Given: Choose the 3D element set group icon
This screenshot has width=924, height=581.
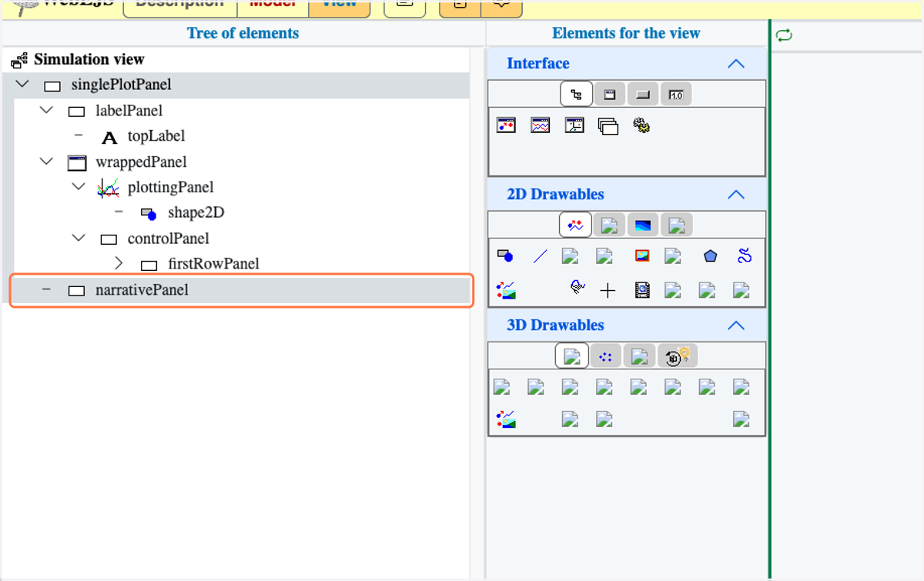Looking at the screenshot, I should [506, 419].
